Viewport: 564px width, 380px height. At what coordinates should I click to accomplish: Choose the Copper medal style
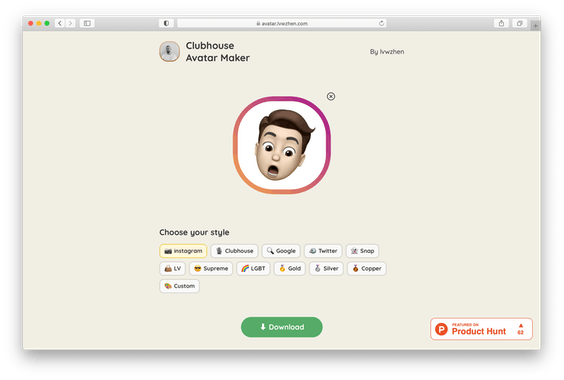pyautogui.click(x=367, y=268)
